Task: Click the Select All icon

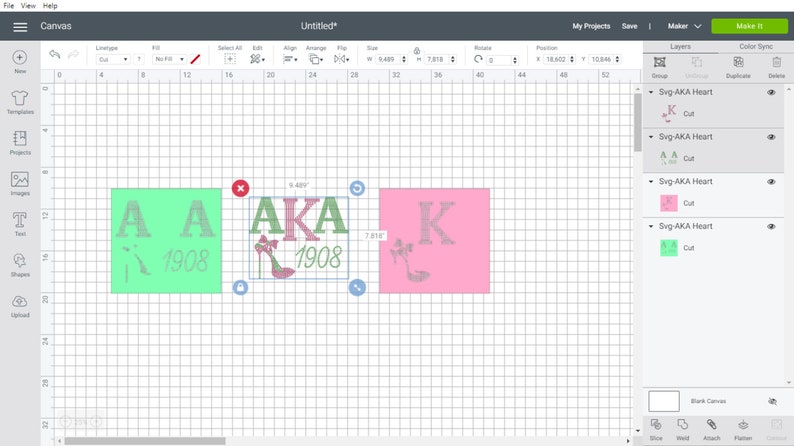Action: coord(230,59)
